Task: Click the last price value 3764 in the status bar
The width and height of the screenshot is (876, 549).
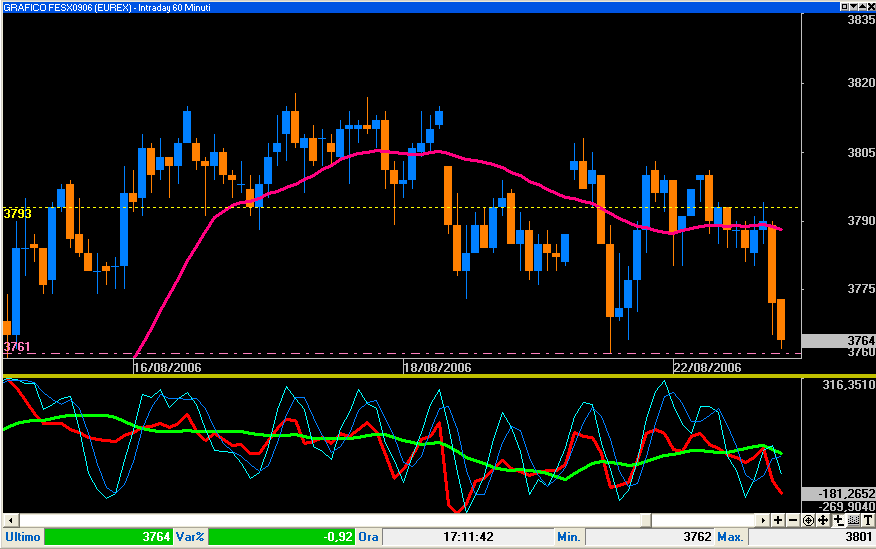Action: 156,537
